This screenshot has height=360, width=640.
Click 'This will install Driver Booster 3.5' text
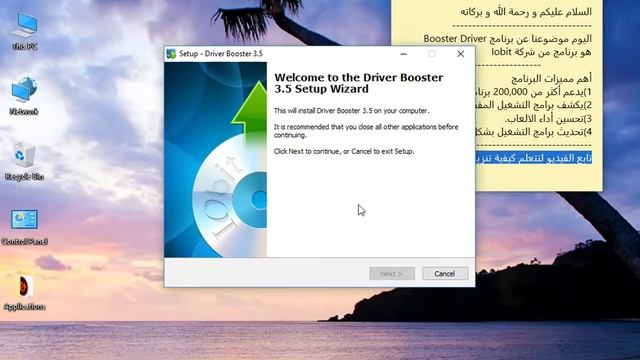351,111
